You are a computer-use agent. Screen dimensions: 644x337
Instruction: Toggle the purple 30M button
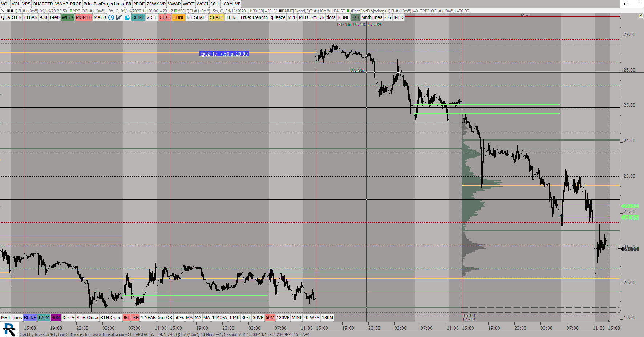(x=56, y=318)
